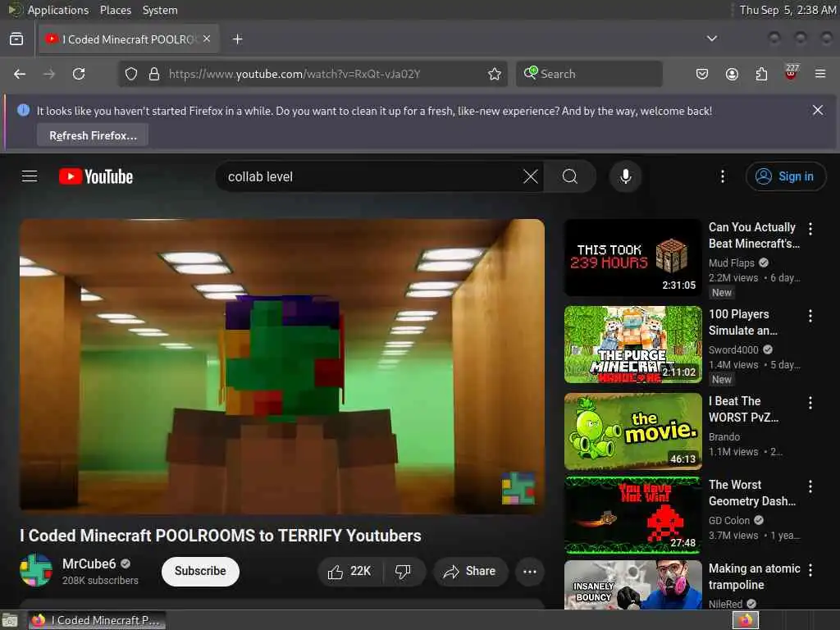Dismiss the Firefox refresh notification bar
This screenshot has height=630, width=840.
tap(818, 111)
